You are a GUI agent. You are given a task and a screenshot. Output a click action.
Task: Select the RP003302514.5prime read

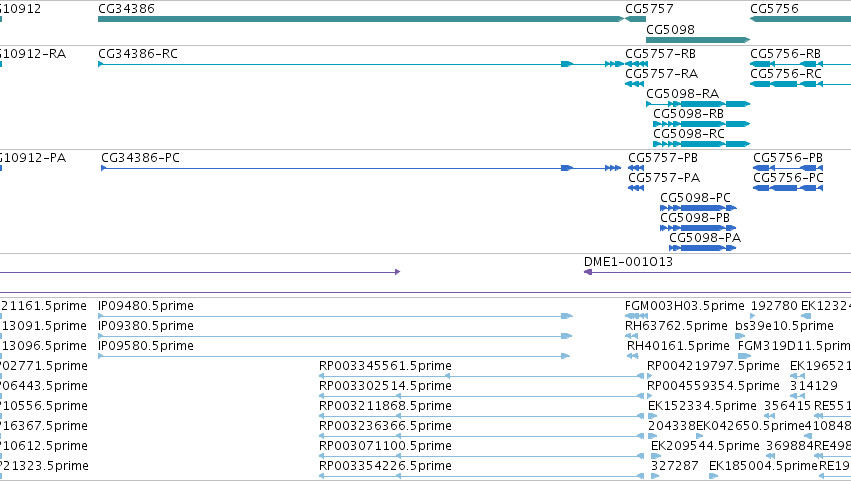tap(481, 396)
